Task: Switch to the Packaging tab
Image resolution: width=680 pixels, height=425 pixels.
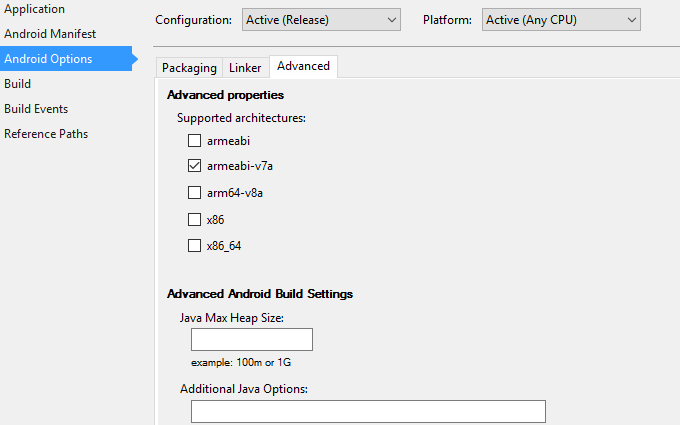Action: pyautogui.click(x=189, y=67)
